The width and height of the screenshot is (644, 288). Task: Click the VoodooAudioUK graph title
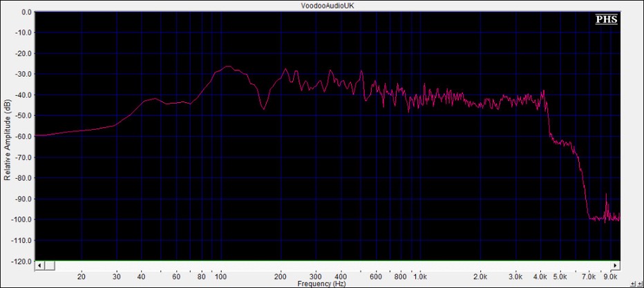(328, 6)
